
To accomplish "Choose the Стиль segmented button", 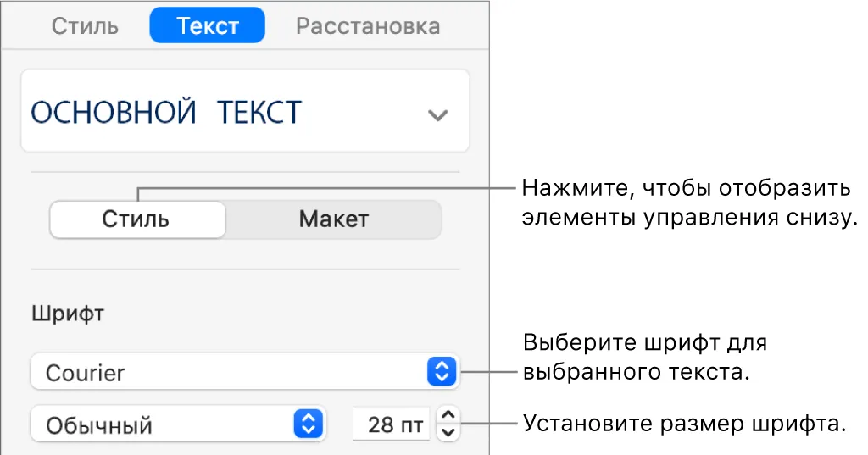I will click(138, 219).
